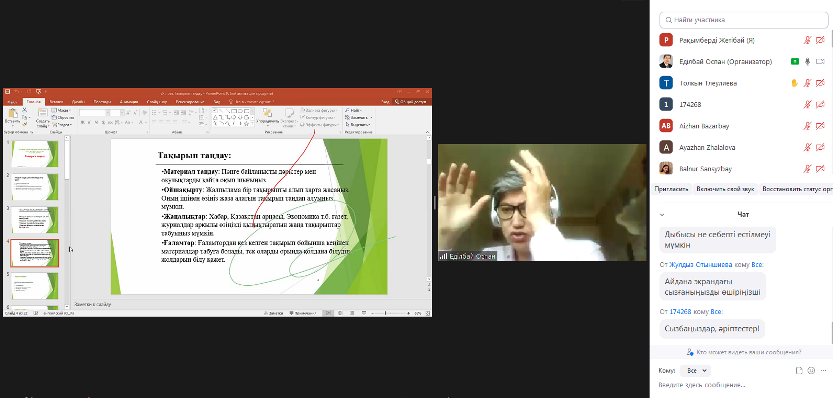This screenshot has width=833, height=398.
Task: Click the Найти участника search field
Action: point(744,20)
